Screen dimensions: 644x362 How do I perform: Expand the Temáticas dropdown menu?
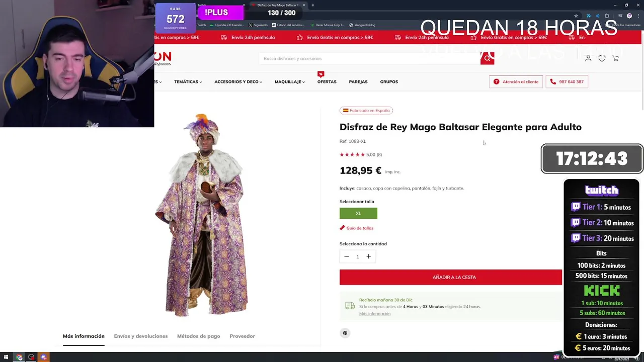coord(188,81)
